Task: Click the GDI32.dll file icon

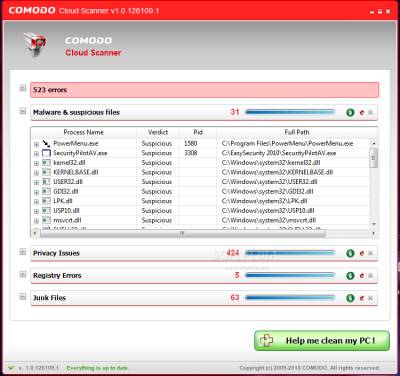Action: click(46, 192)
